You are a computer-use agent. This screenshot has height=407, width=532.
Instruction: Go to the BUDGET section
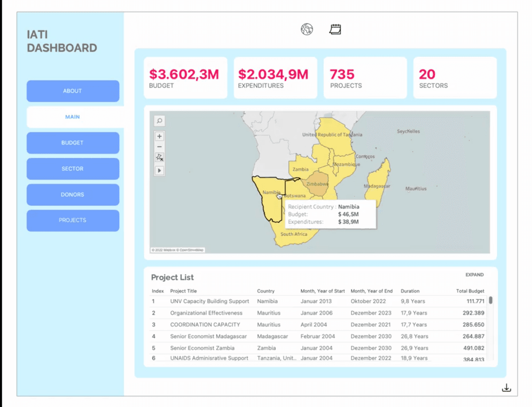click(x=73, y=143)
